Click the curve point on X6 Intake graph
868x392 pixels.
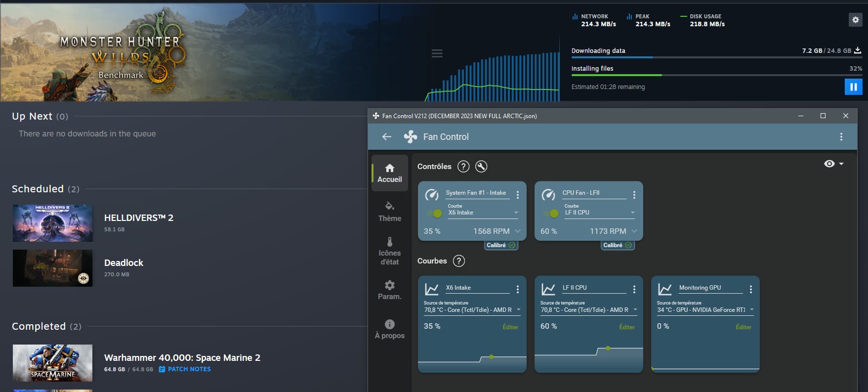coord(491,356)
